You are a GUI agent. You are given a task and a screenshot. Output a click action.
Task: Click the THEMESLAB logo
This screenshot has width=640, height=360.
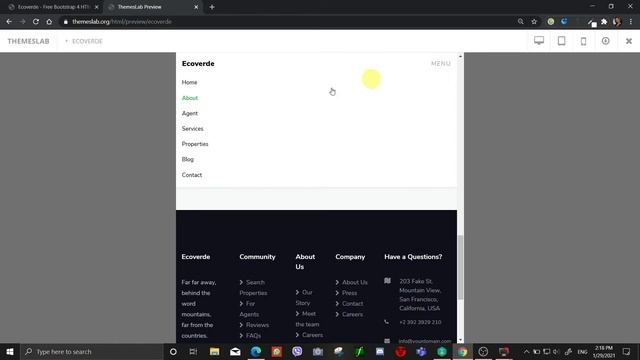point(28,41)
